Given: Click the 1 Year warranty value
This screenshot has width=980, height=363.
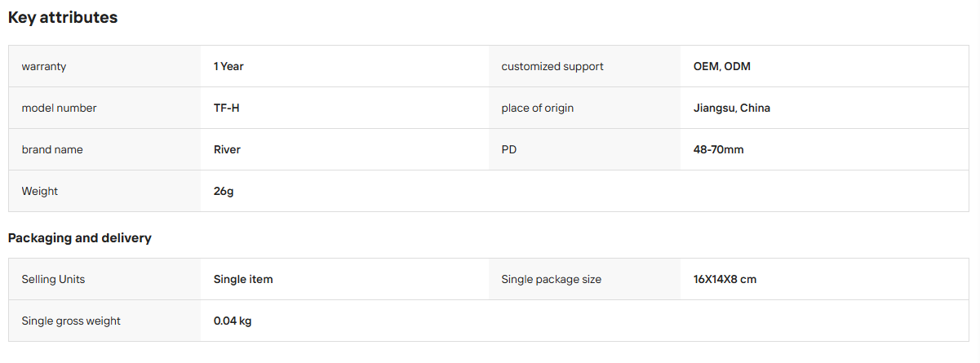Looking at the screenshot, I should (x=228, y=66).
